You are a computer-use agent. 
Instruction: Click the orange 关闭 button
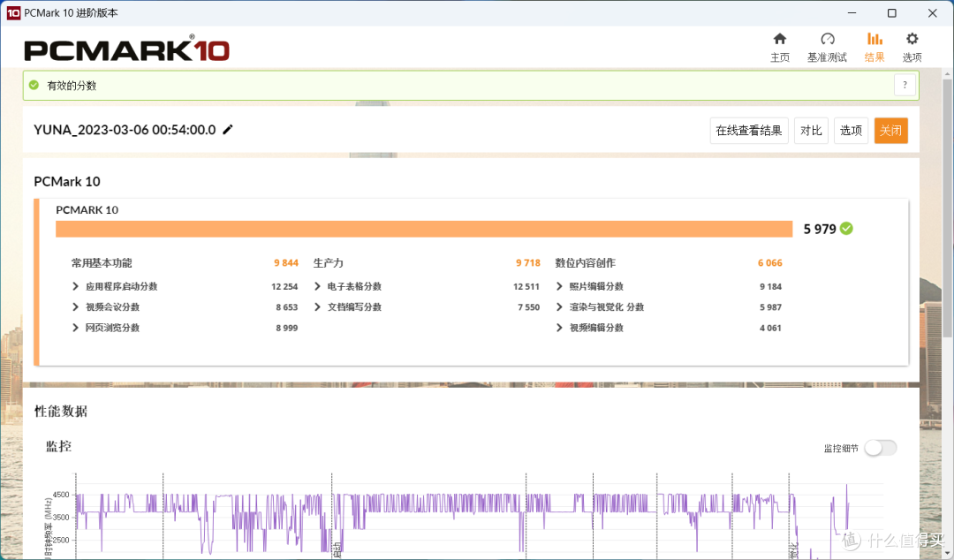coord(890,130)
